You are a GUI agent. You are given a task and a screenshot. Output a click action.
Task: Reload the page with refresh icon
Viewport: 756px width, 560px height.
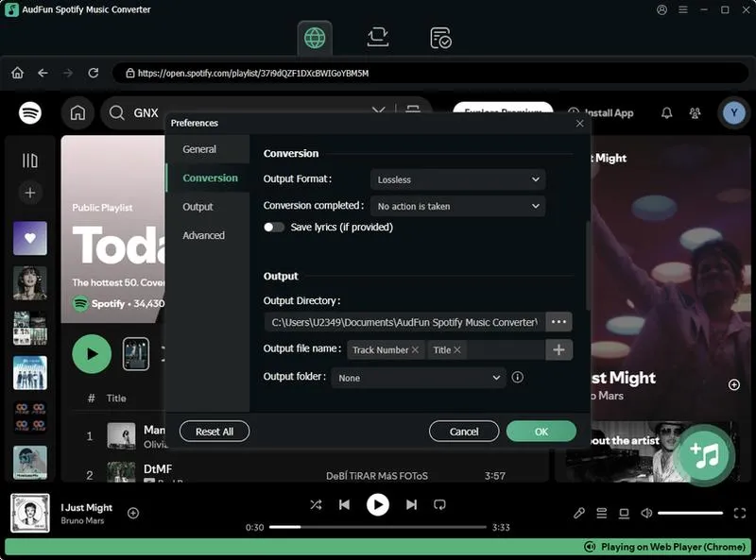[94, 74]
